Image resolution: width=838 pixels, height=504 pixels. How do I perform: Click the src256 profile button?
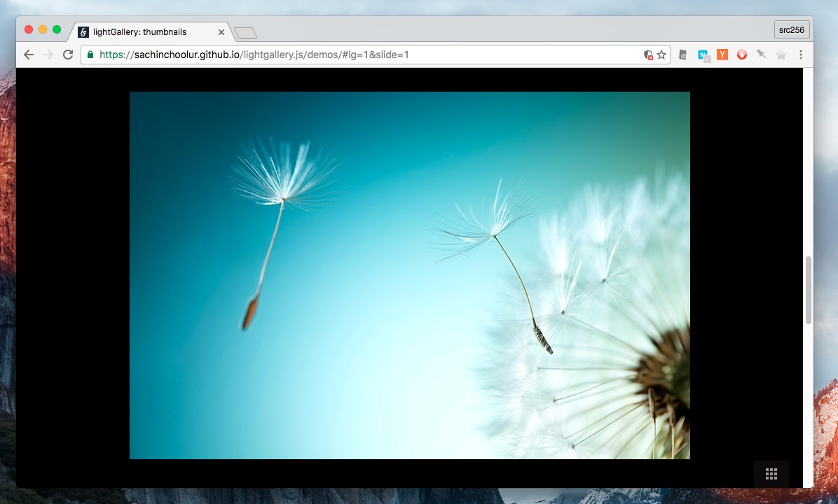[x=792, y=29]
